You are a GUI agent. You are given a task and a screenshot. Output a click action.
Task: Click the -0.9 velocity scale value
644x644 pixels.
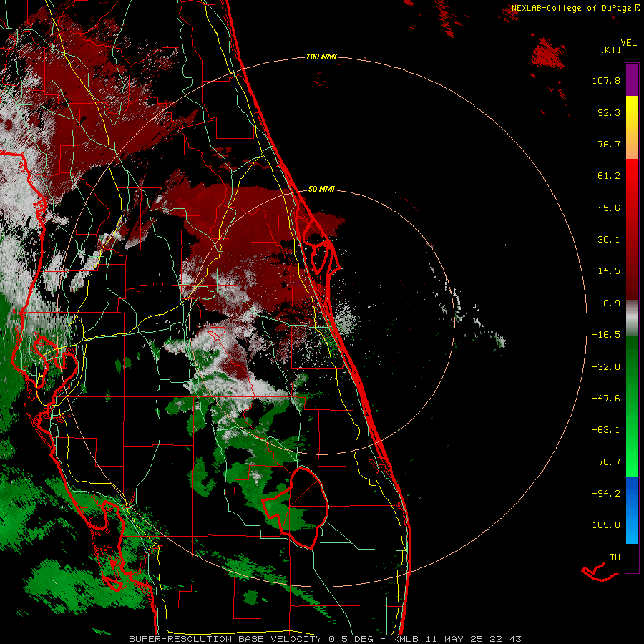point(609,303)
